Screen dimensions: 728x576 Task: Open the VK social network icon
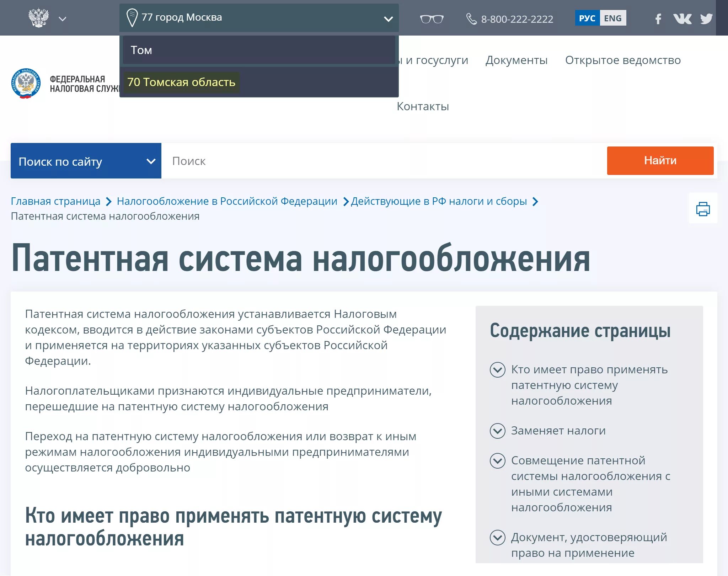coord(682,19)
